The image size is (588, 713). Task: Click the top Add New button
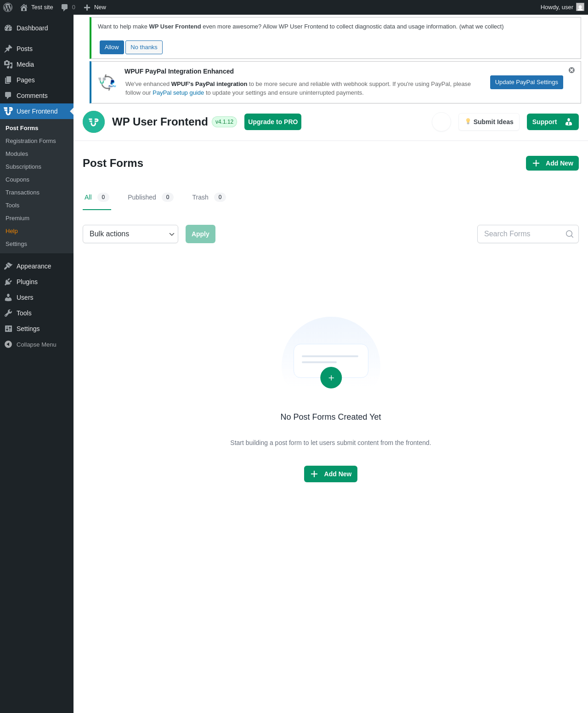click(552, 163)
